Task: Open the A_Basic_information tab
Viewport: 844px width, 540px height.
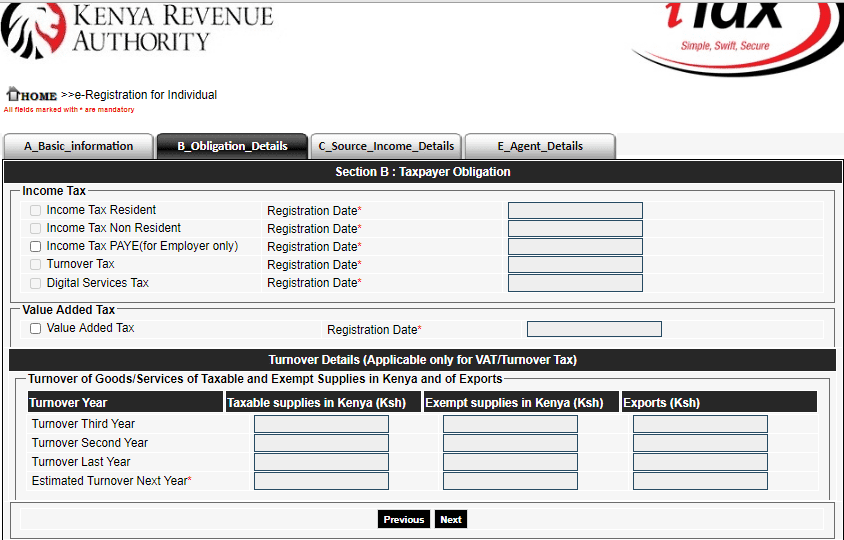Action: (79, 146)
